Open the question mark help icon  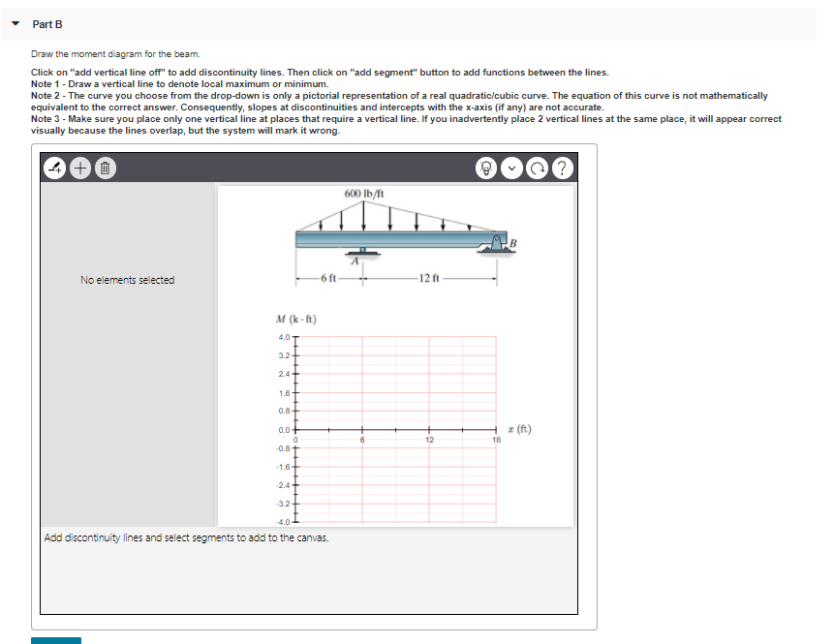563,169
